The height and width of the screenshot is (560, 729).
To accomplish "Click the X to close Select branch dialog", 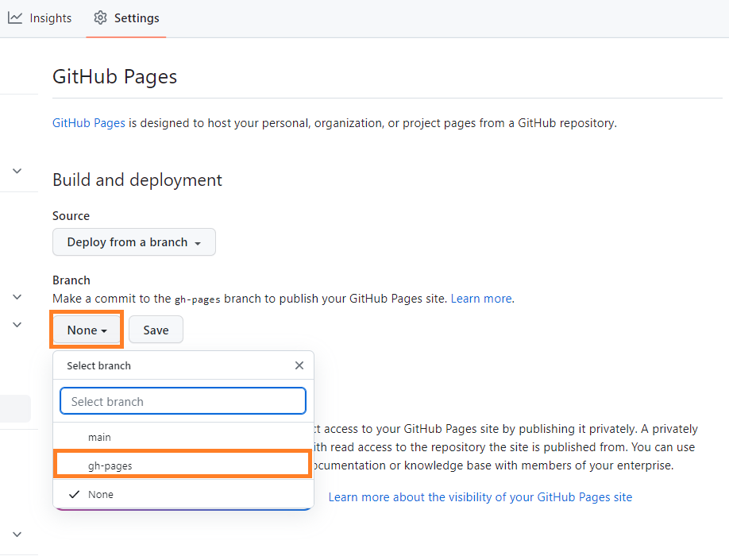I will pos(299,365).
